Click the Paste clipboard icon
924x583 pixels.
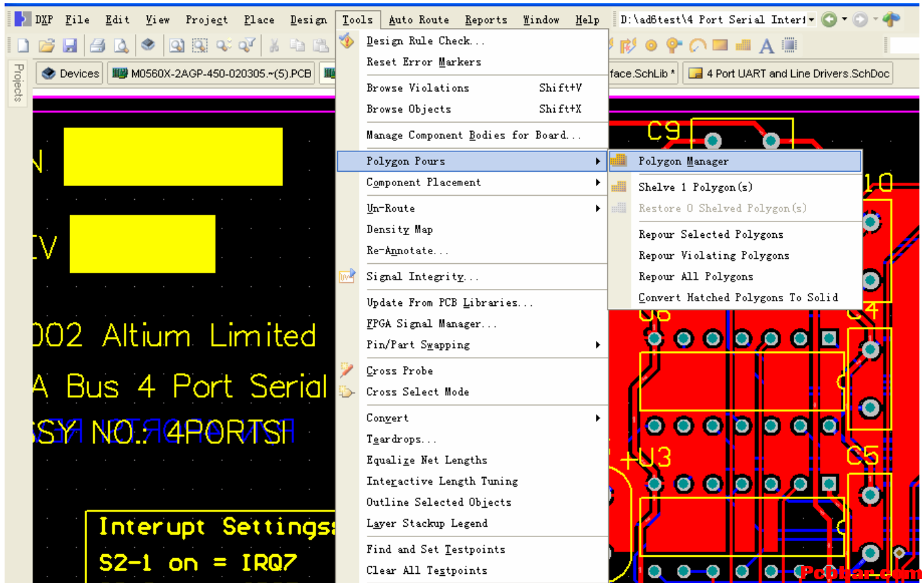pyautogui.click(x=320, y=45)
